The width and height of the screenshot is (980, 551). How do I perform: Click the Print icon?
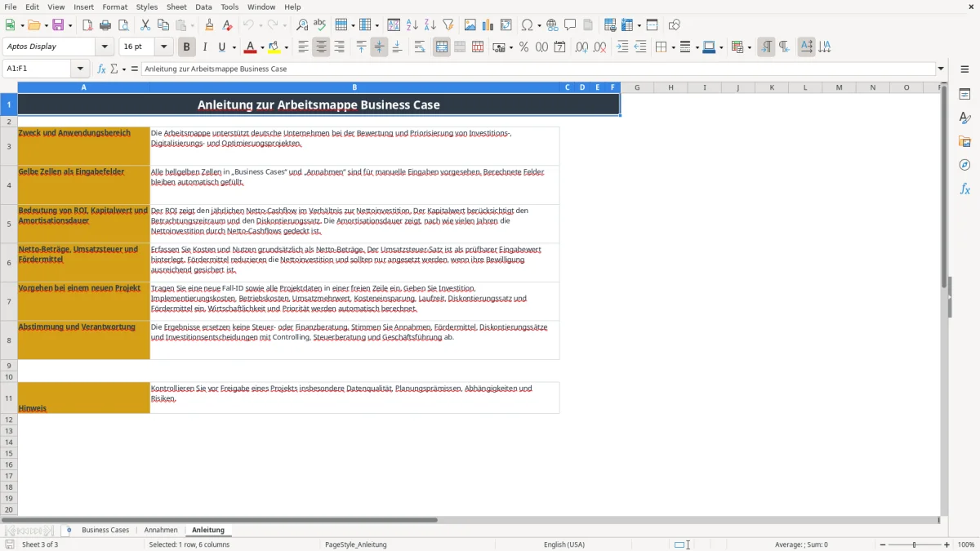point(105,25)
